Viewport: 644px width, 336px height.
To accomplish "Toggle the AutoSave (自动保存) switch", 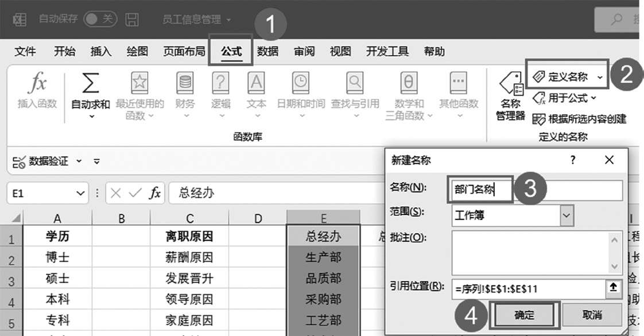I will 100,18.
